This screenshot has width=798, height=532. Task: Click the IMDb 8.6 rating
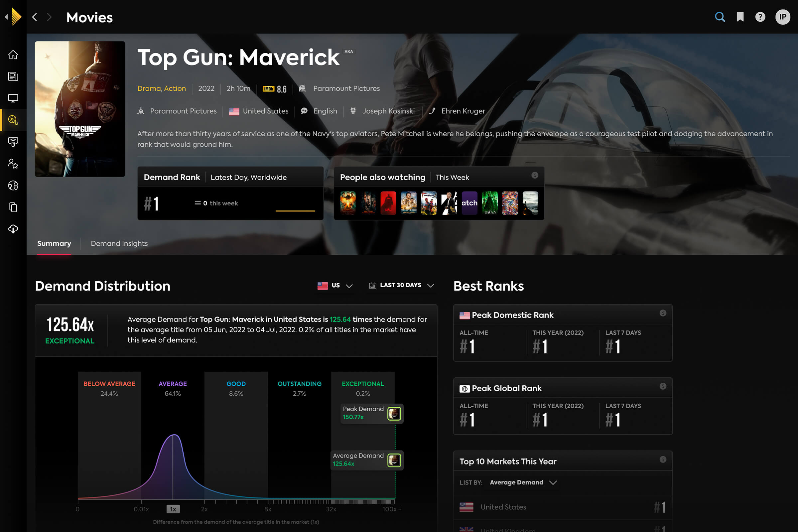pyautogui.click(x=275, y=89)
